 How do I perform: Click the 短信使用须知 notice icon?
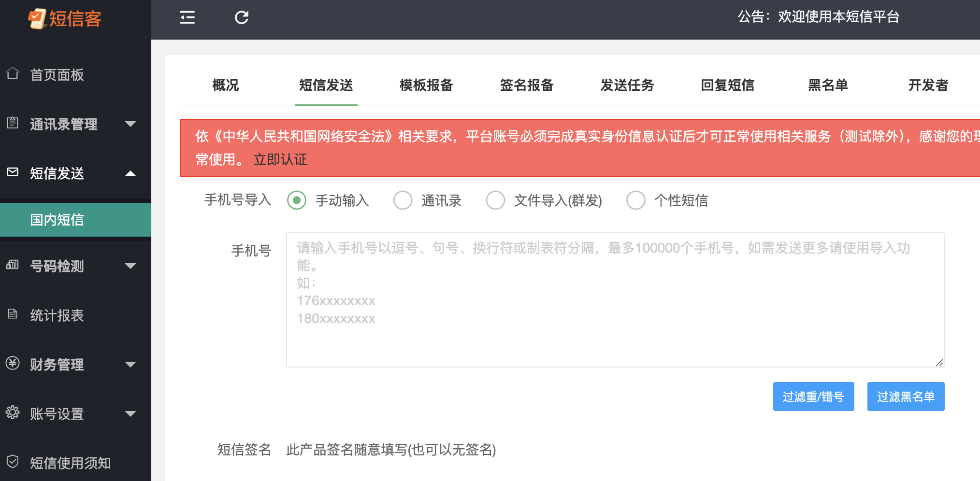point(12,463)
